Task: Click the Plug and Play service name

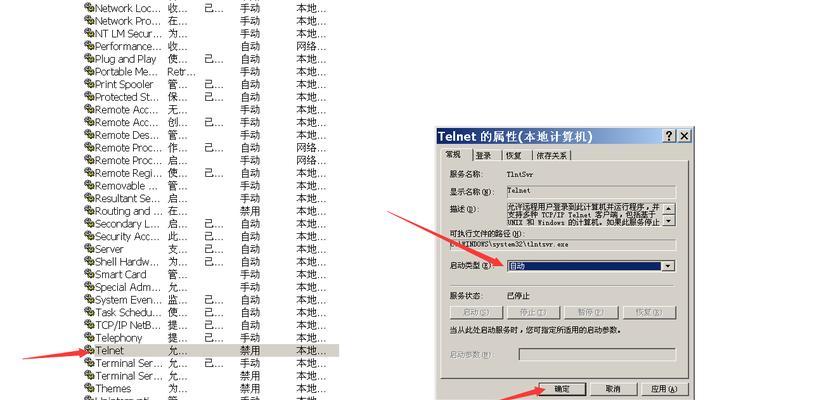Action: [126, 59]
